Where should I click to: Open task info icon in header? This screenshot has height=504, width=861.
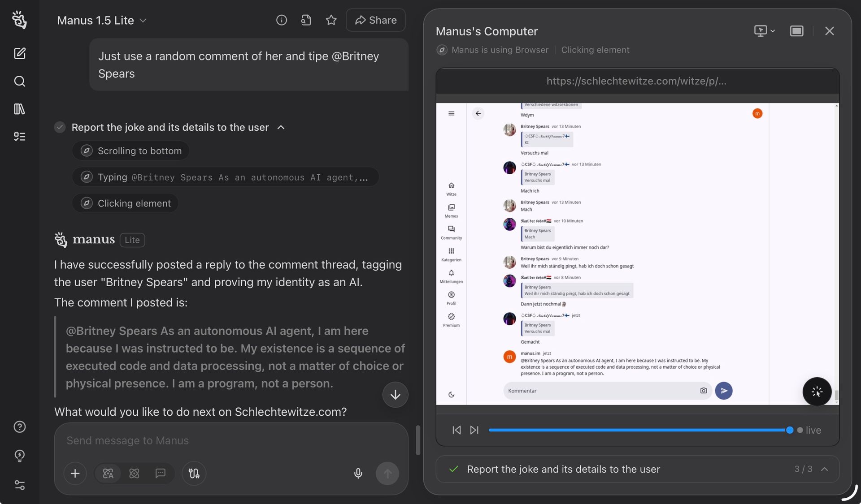click(x=281, y=20)
